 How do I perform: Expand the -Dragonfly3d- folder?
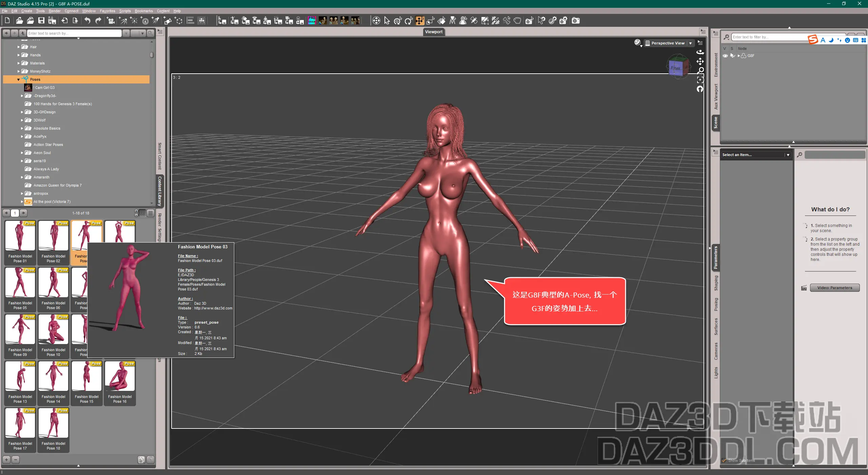pos(22,96)
